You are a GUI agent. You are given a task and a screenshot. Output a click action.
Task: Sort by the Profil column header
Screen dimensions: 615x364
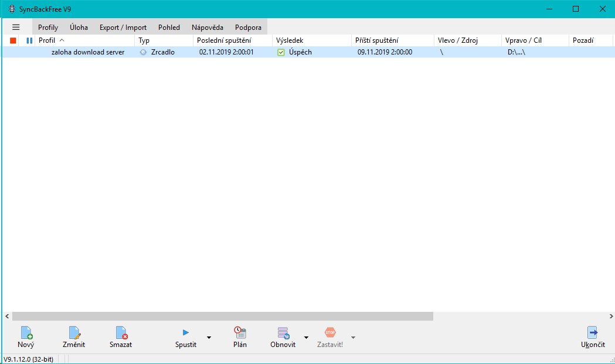click(x=85, y=40)
